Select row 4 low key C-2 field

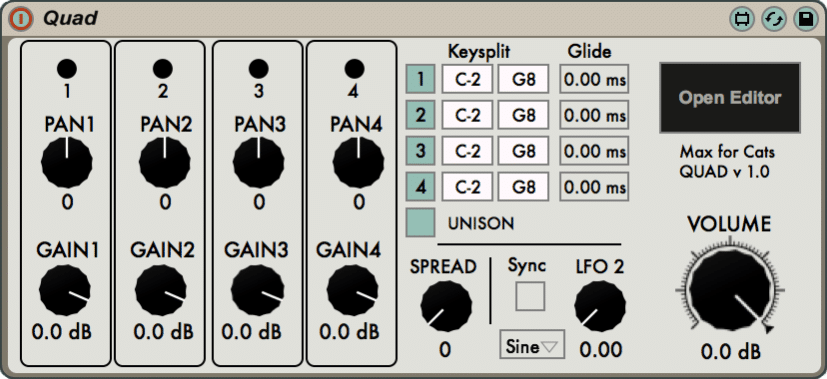click(467, 187)
